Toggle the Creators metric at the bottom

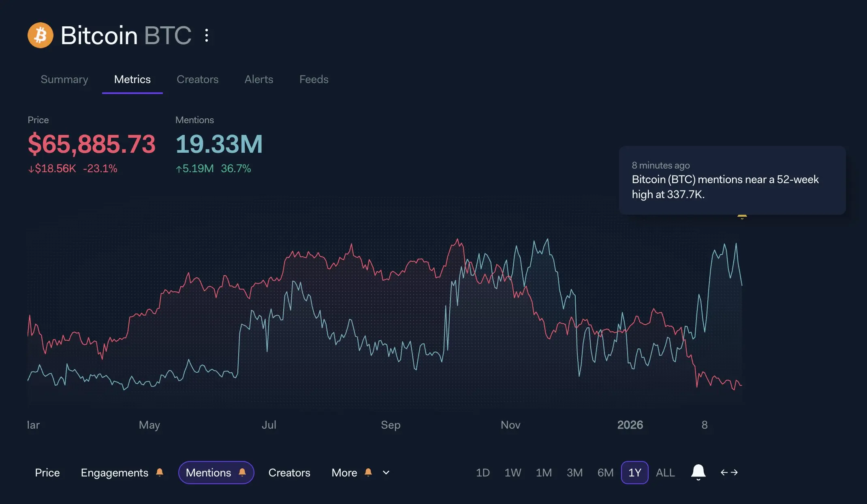click(289, 472)
